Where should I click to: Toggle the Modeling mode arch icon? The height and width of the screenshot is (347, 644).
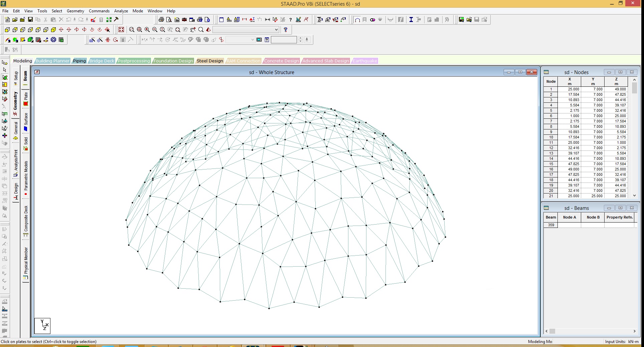357,20
